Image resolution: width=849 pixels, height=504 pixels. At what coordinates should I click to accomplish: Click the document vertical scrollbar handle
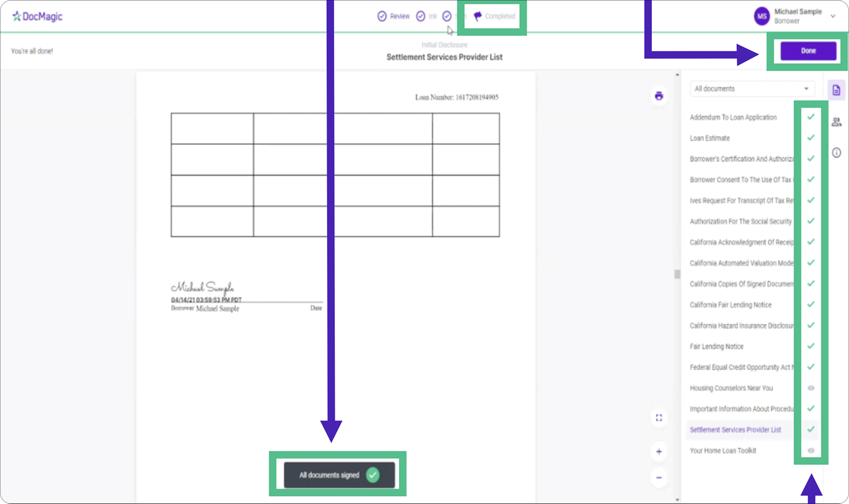click(x=677, y=274)
